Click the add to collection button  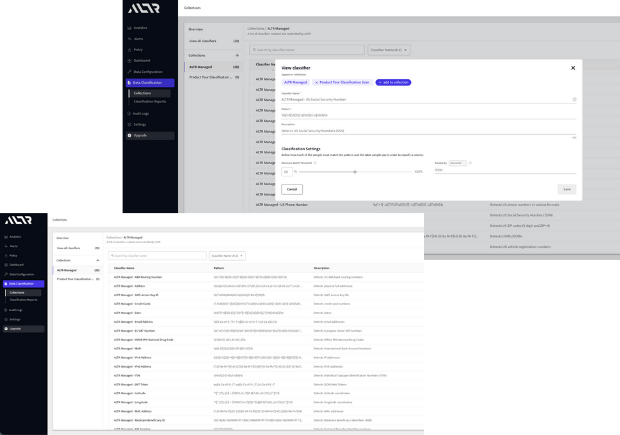coord(398,82)
